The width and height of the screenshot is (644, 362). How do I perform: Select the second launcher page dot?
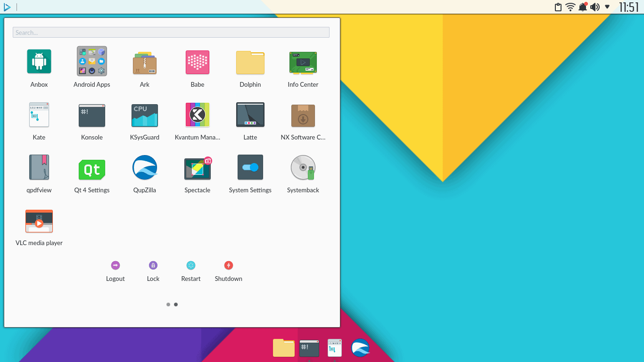click(x=176, y=304)
